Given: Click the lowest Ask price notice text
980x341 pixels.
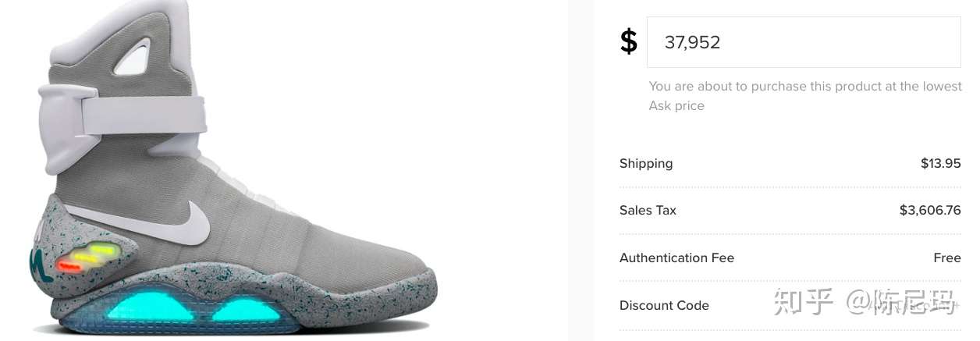Looking at the screenshot, I should [x=804, y=95].
